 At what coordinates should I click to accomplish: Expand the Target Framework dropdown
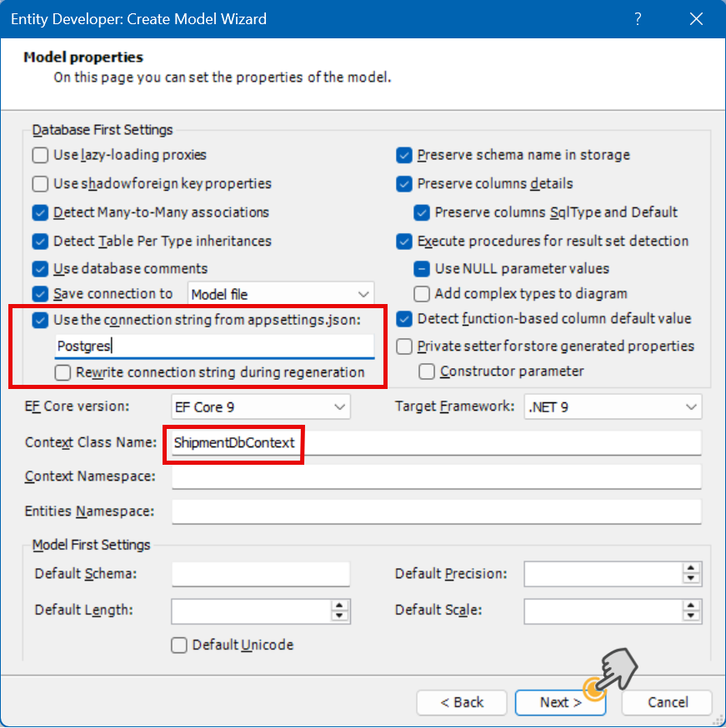[613, 406]
